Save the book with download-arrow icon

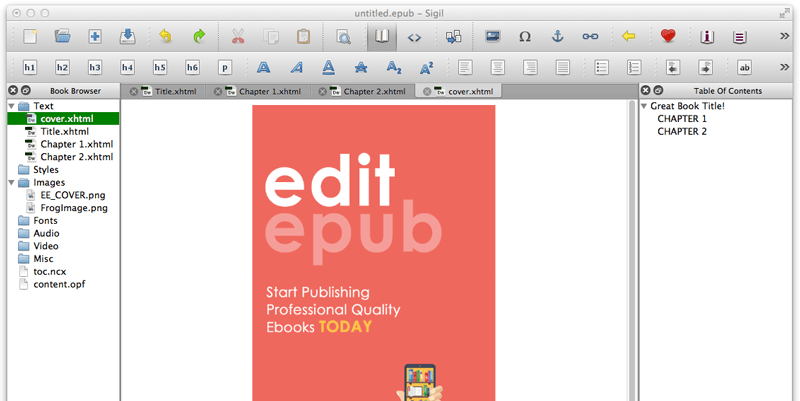(127, 36)
